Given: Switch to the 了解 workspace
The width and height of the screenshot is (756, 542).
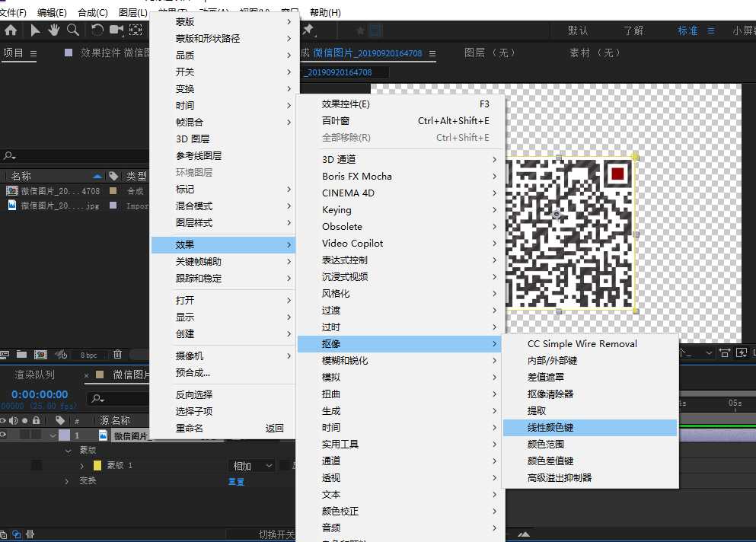Looking at the screenshot, I should (x=633, y=30).
